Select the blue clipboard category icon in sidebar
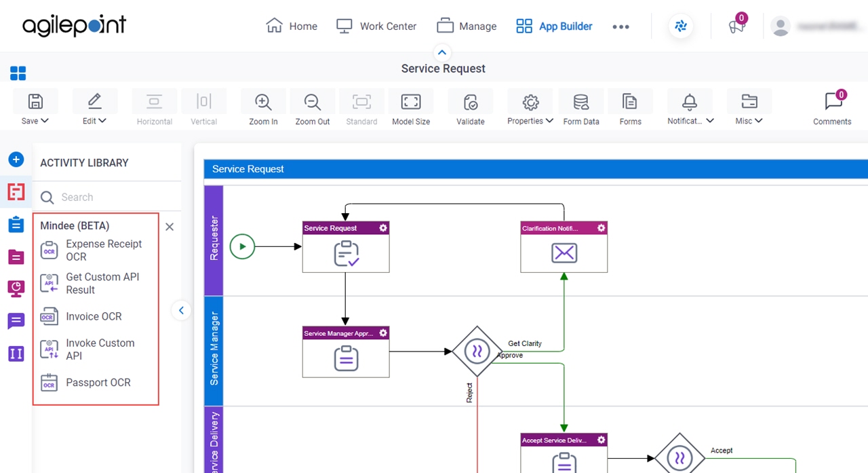 click(16, 225)
